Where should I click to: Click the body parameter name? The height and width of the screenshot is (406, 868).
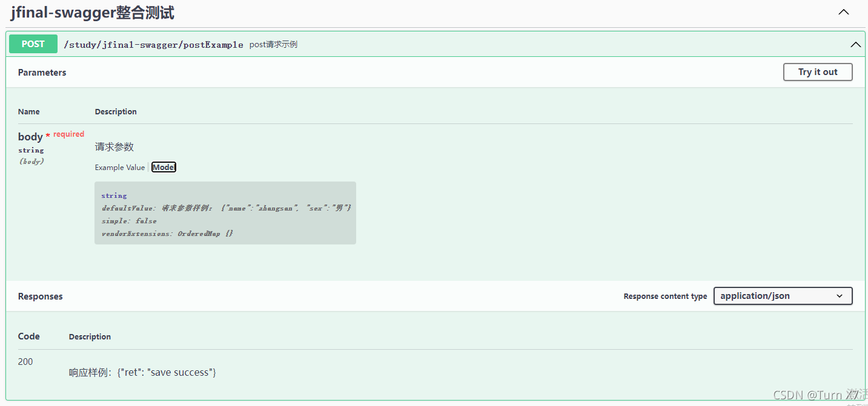(x=30, y=137)
